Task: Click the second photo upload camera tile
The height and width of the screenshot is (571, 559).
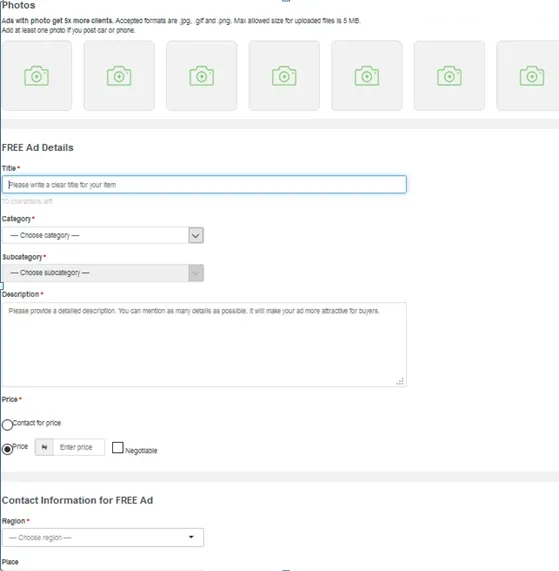Action: click(119, 75)
